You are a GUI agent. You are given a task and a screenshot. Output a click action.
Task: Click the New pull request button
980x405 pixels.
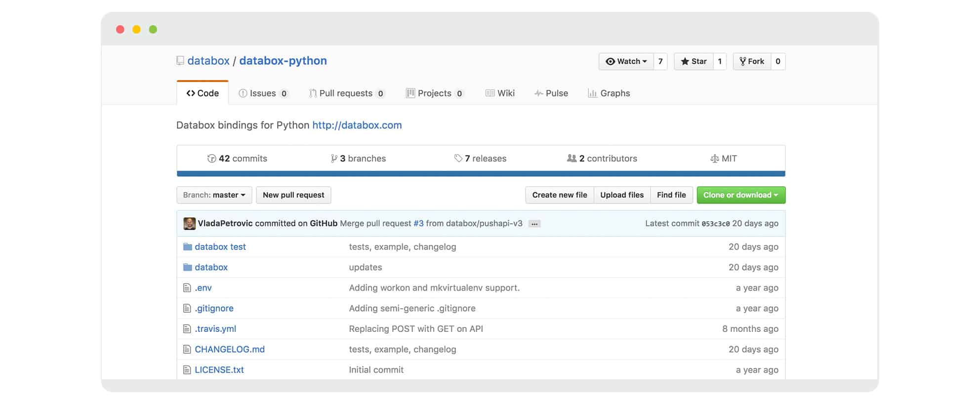tap(293, 195)
